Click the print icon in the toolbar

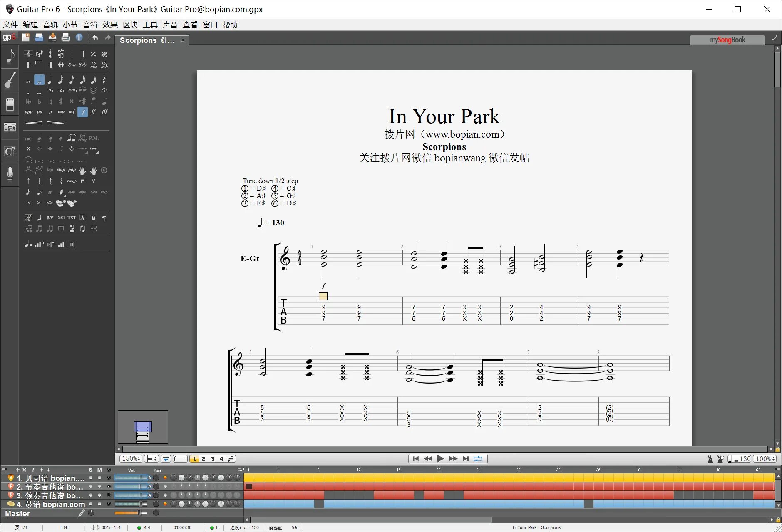66,37
